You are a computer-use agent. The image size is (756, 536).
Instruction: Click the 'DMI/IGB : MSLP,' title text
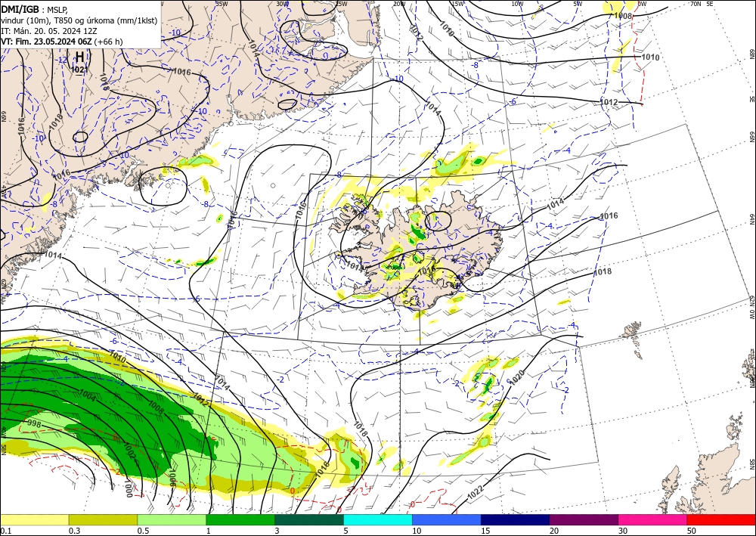pyautogui.click(x=35, y=9)
